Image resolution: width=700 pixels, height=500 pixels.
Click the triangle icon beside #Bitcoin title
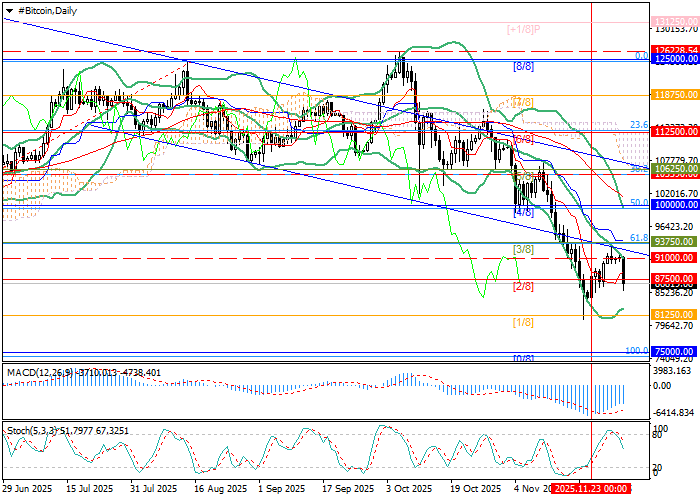tap(8, 8)
